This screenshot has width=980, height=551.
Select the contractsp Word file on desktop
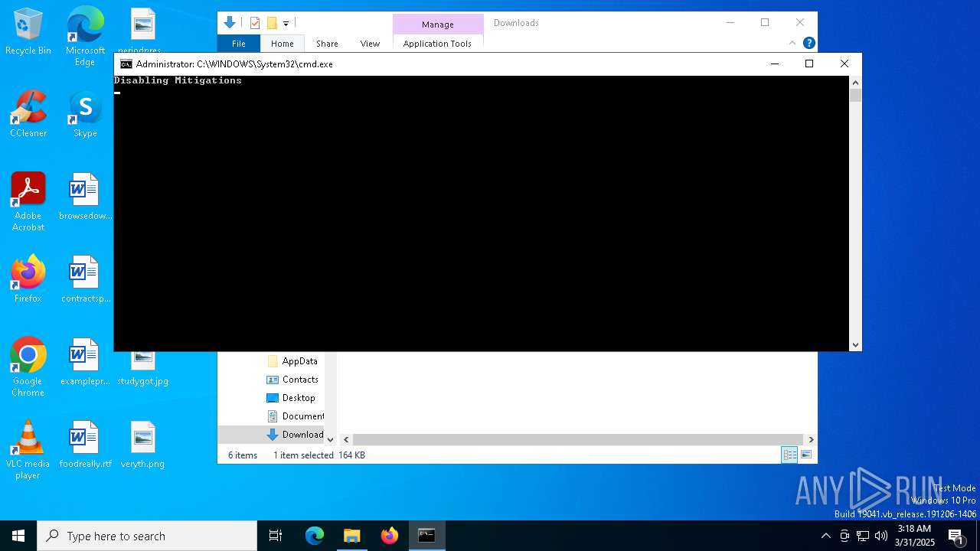point(85,279)
